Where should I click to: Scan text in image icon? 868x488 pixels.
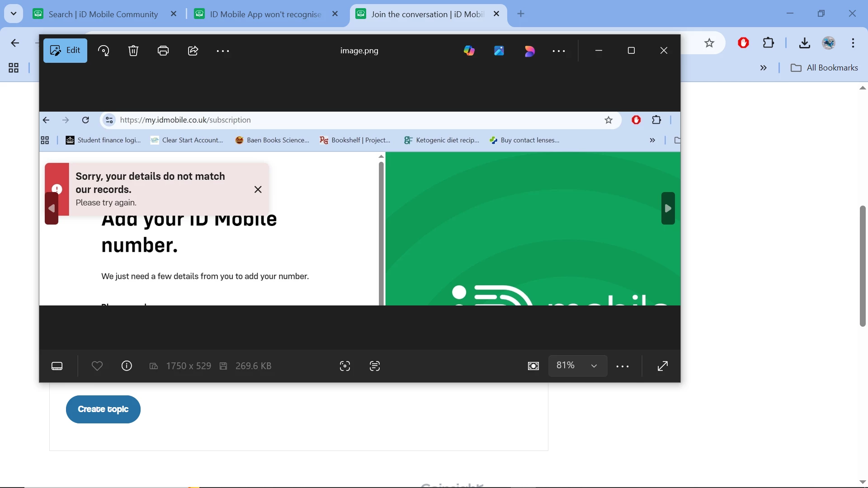[375, 366]
